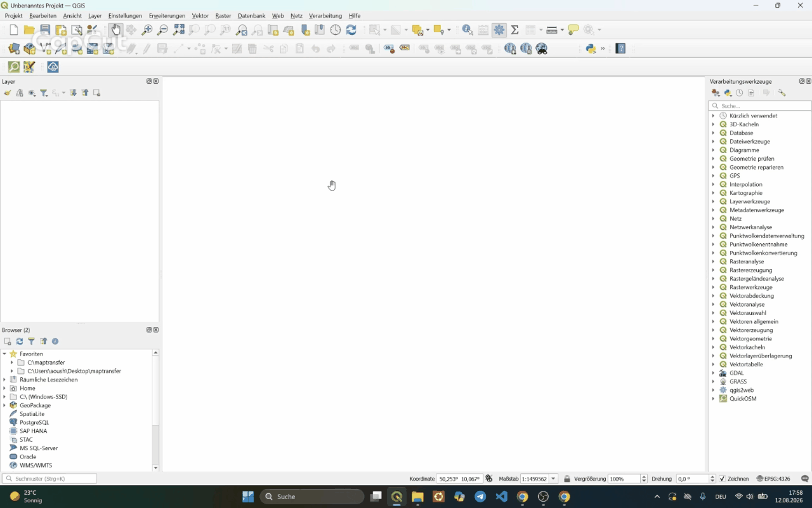This screenshot has height=508, width=812.
Task: Open the Temporal Controller clock icon
Action: pyautogui.click(x=336, y=30)
